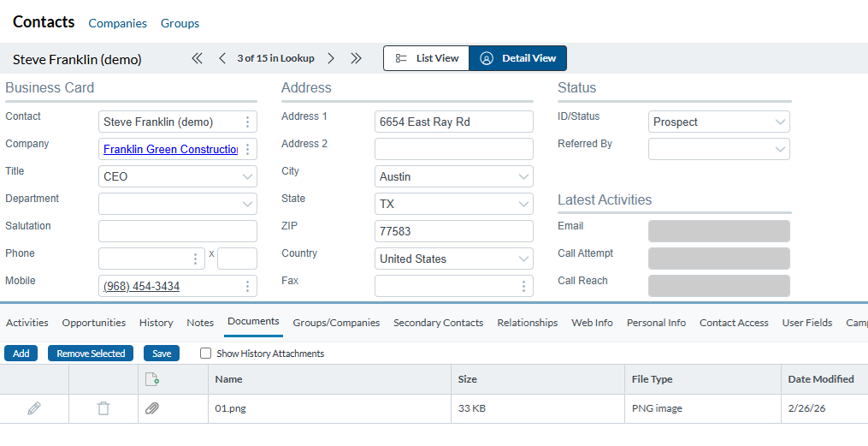Click the Call Reach field
Viewport: 868px width, 446px height.
pos(719,286)
